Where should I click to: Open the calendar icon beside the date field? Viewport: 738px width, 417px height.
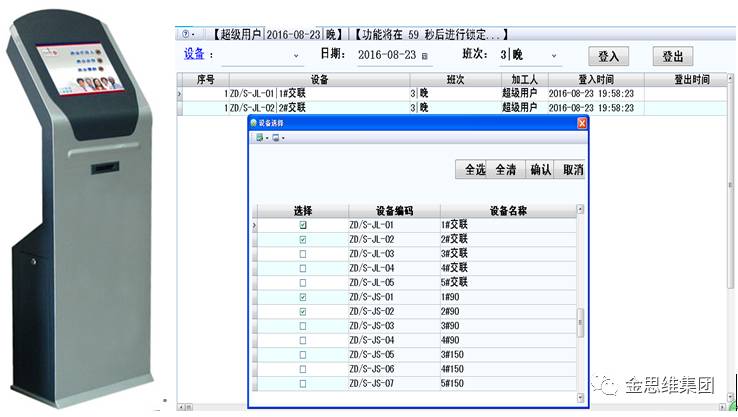coord(424,56)
